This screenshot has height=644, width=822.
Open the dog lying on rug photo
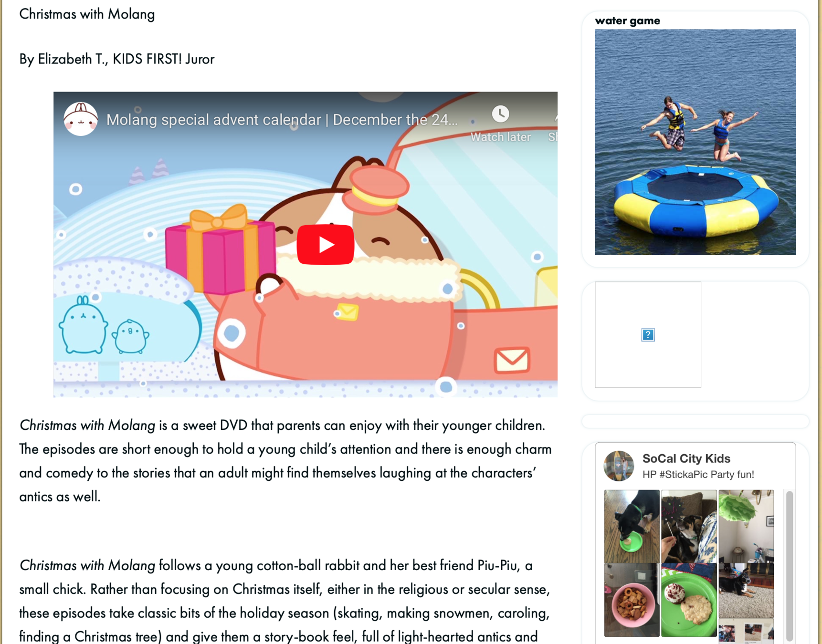pyautogui.click(x=746, y=591)
